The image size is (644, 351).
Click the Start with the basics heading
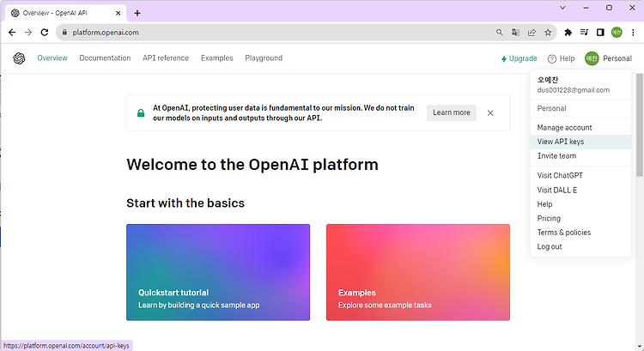(185, 203)
